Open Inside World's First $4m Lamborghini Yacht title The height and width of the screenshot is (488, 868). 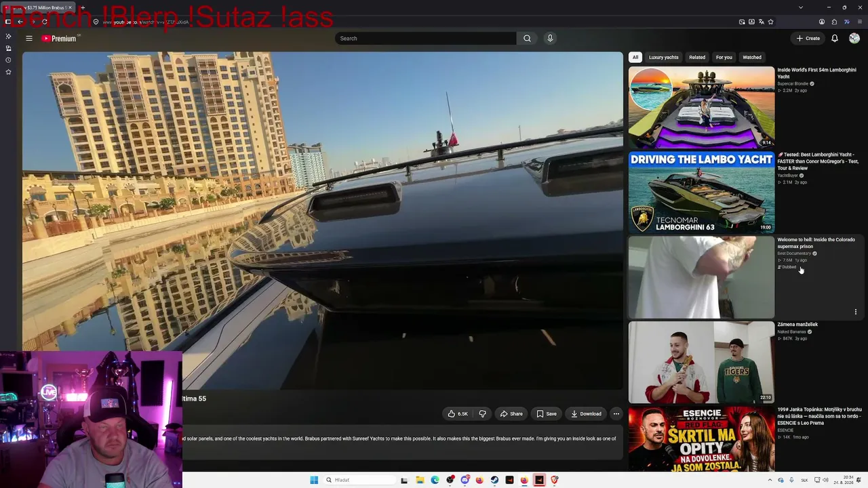click(816, 73)
